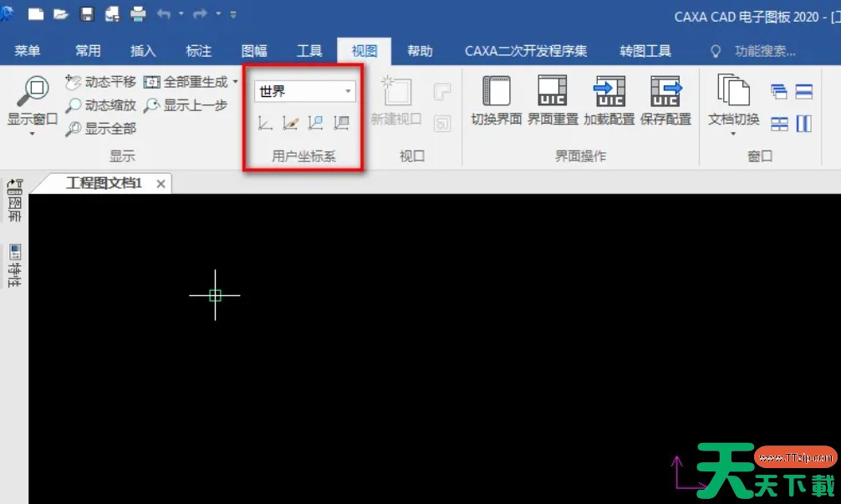Open the 帮助 ribbon tab

point(420,51)
